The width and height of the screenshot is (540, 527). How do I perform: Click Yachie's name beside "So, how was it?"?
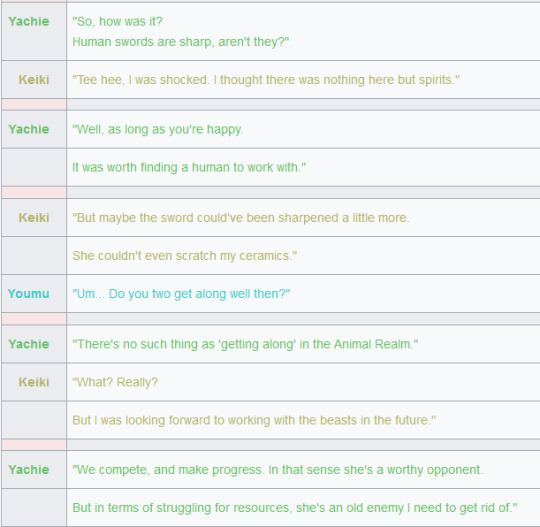(x=29, y=21)
